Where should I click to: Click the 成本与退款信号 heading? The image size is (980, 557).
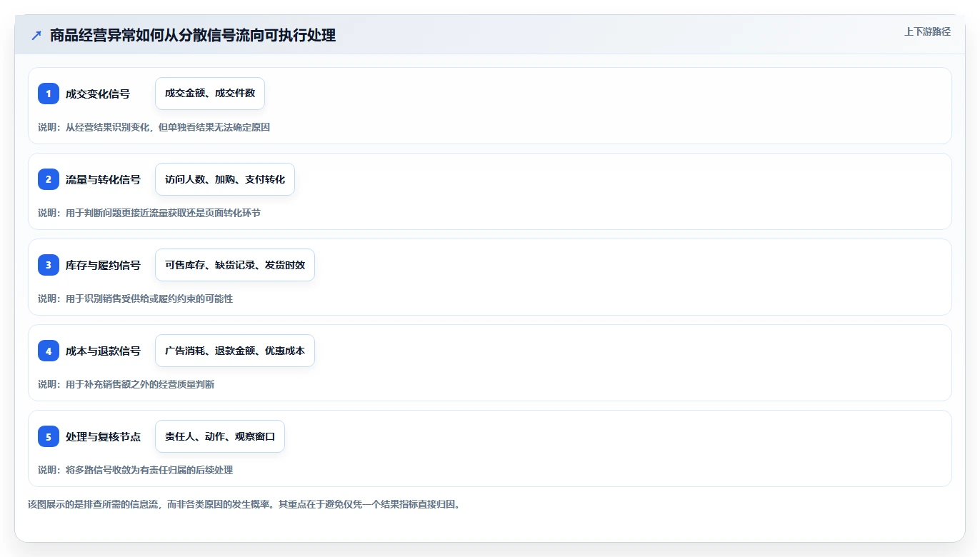click(x=103, y=351)
